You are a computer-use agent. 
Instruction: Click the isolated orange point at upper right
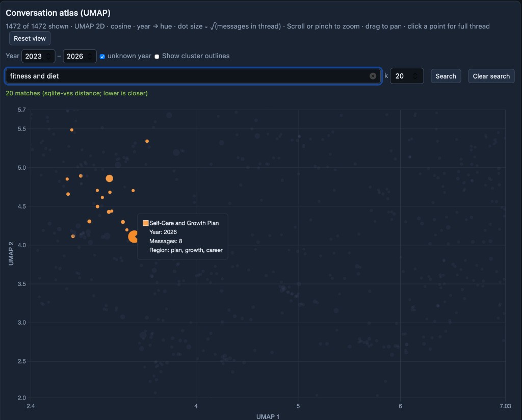pos(147,141)
